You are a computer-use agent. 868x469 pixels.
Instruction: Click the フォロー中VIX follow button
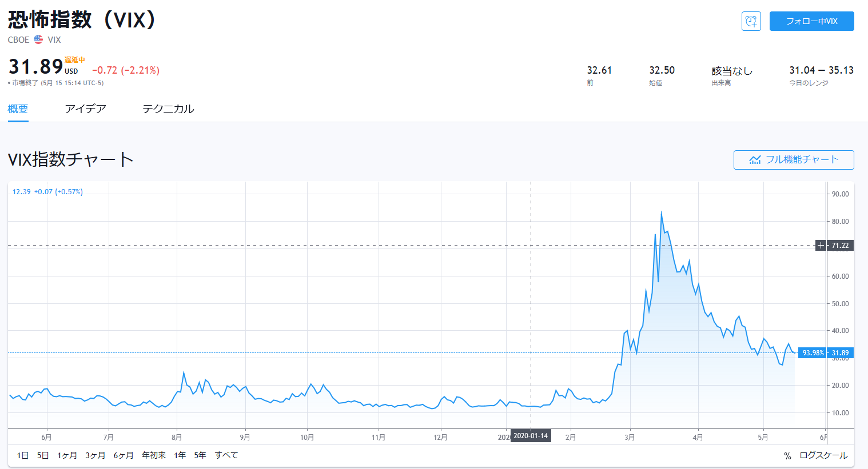point(811,21)
